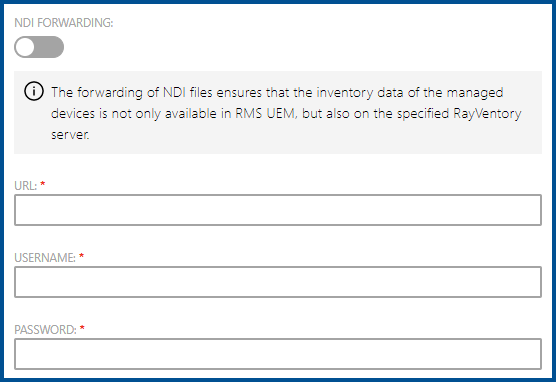This screenshot has width=556, height=382.
Task: Click the circled info icon
Action: [34, 91]
